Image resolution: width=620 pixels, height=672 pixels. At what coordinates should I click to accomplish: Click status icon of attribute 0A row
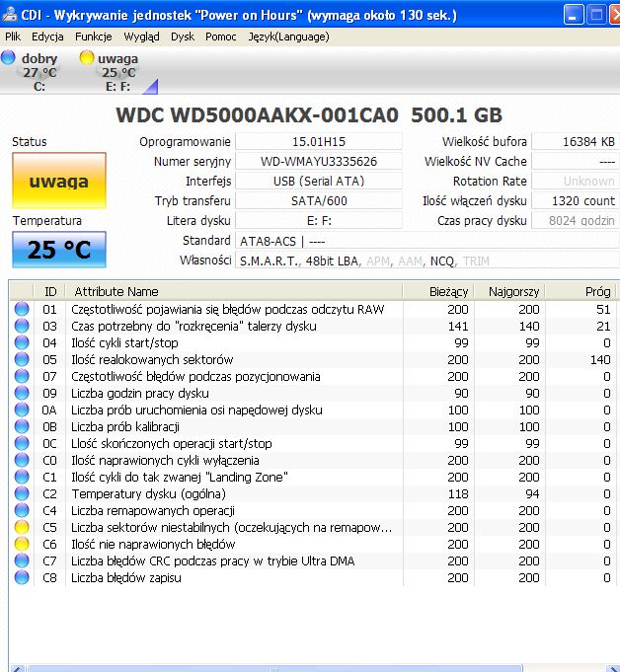22,410
